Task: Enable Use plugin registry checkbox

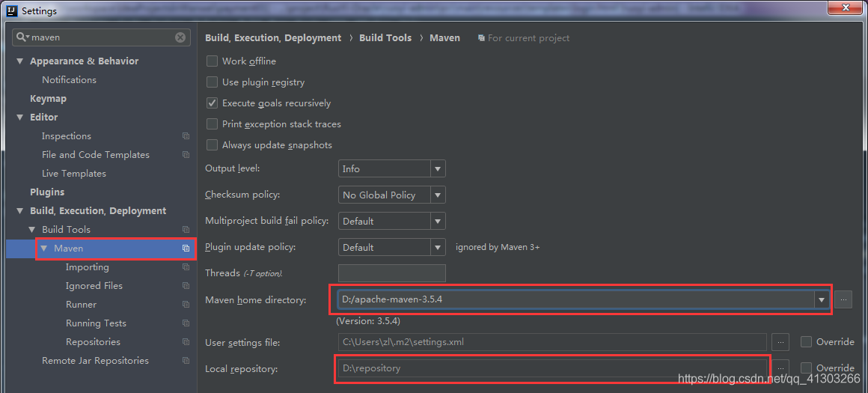Action: tap(212, 82)
